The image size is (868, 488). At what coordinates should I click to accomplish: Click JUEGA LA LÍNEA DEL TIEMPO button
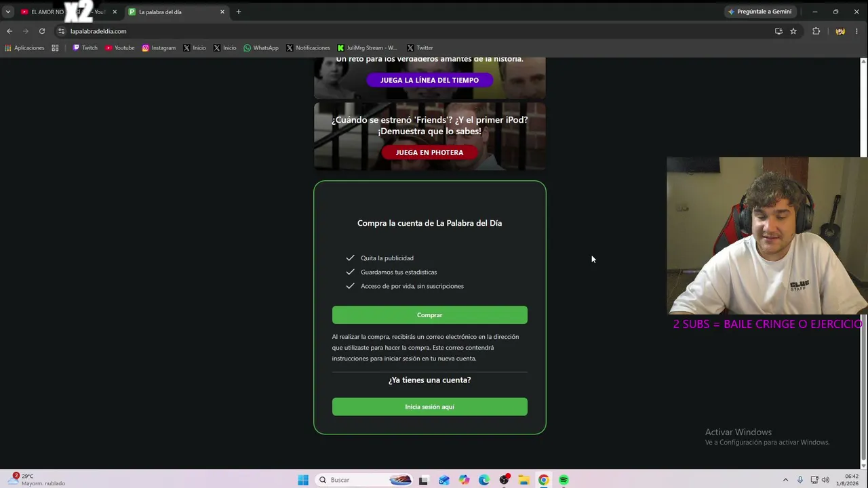point(430,80)
